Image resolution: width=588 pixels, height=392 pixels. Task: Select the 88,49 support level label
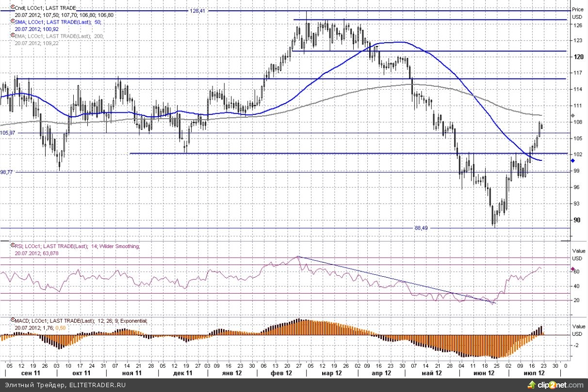pos(423,229)
